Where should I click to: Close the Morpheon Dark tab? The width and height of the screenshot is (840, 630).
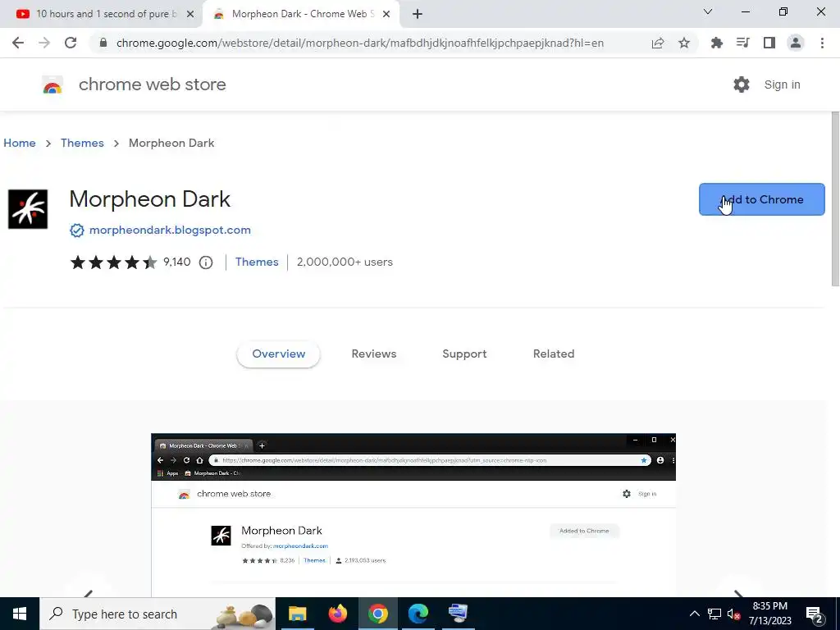click(x=386, y=14)
